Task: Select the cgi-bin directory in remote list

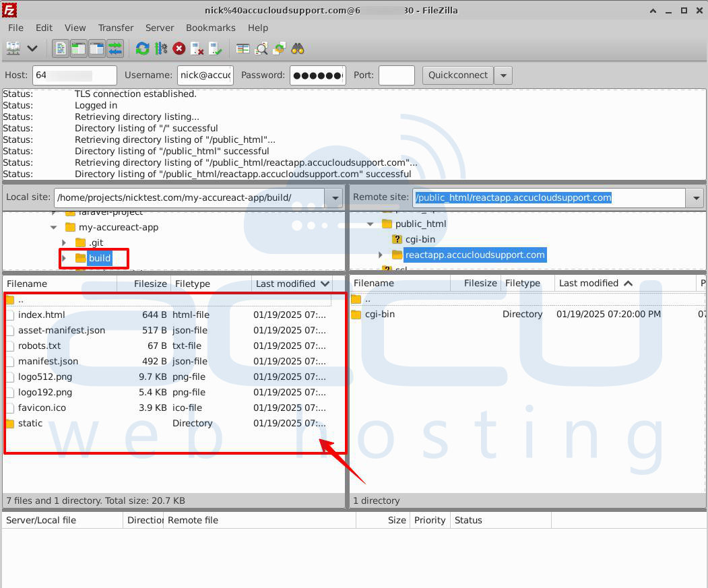Action: tap(527, 315)
